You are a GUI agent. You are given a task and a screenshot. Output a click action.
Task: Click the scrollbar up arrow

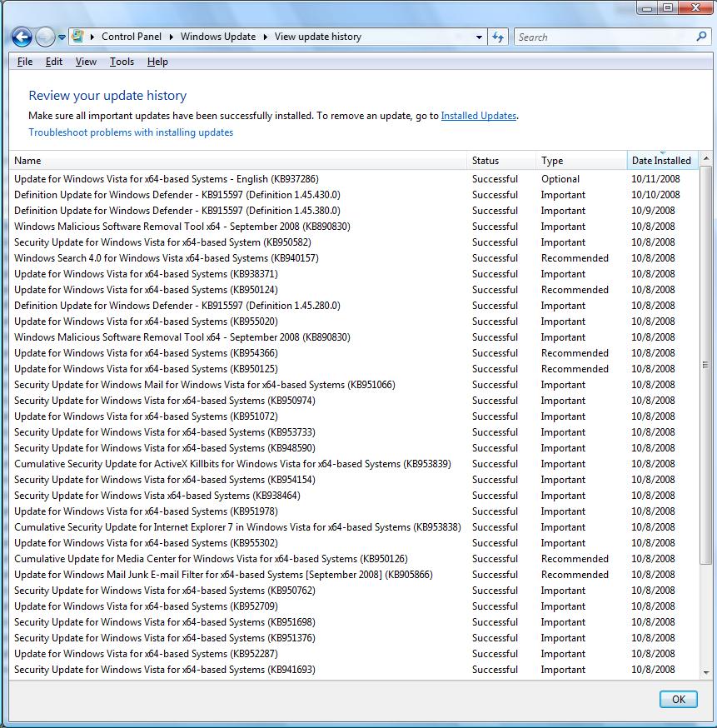click(x=706, y=159)
